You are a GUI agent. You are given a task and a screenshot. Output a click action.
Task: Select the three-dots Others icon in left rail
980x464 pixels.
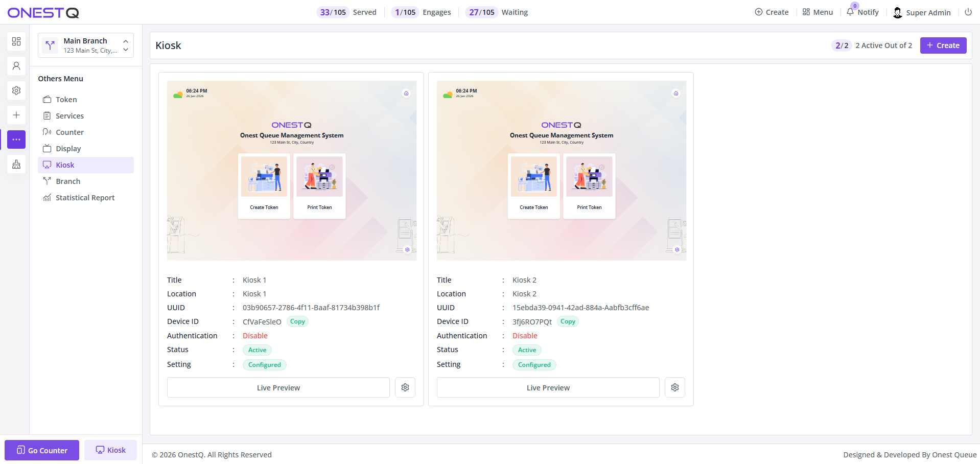[16, 140]
